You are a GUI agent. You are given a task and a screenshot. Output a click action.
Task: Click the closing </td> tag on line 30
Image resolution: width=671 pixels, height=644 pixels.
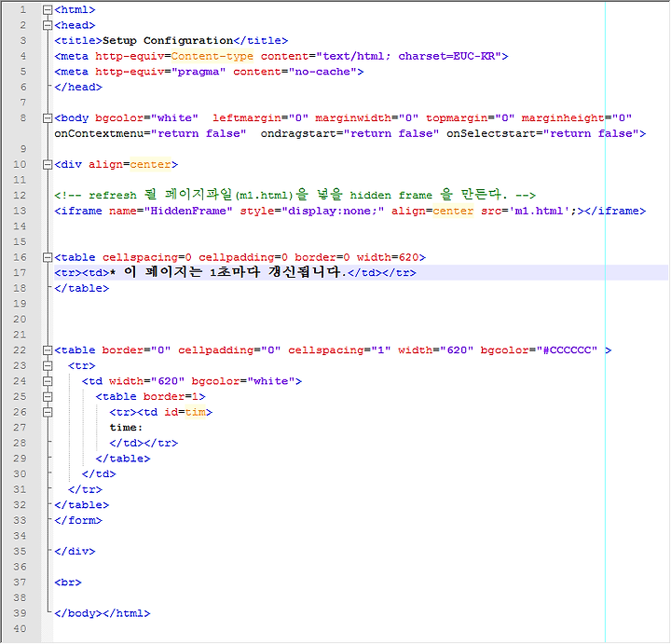(x=99, y=474)
